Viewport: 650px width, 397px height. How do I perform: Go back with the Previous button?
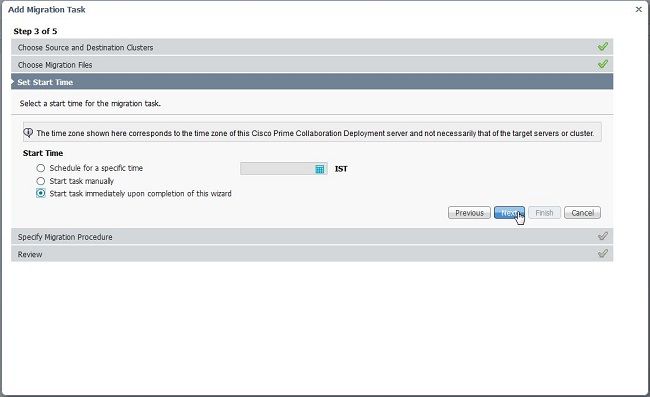click(x=469, y=213)
